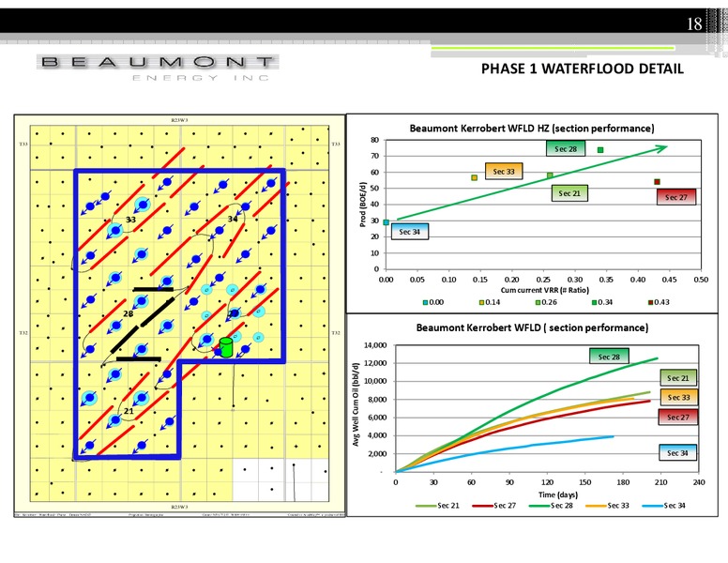The height and width of the screenshot is (563, 728).
Task: Click the 'Time (days)' axis title
Action: point(558,495)
